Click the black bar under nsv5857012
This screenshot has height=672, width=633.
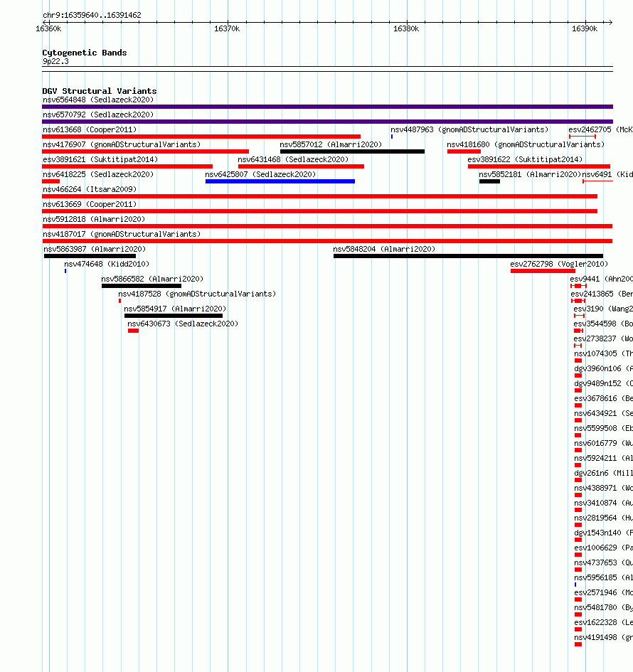(x=352, y=151)
